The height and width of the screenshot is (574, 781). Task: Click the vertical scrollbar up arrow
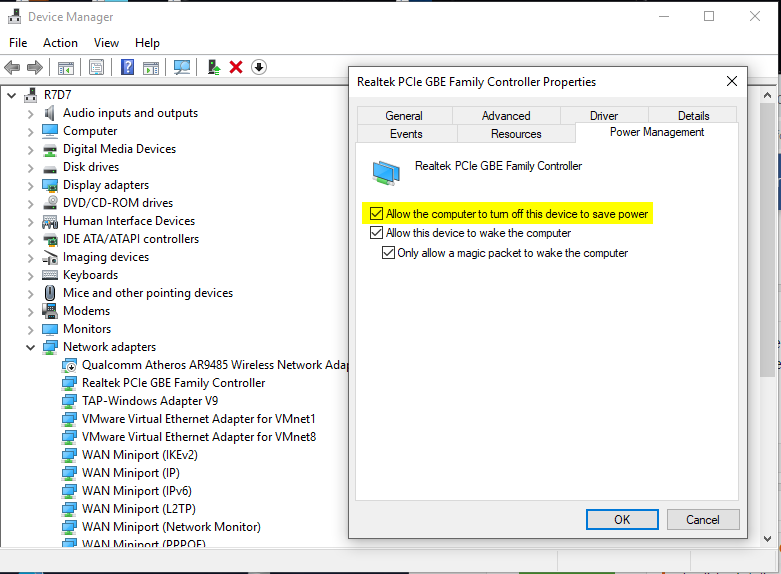coord(768,95)
